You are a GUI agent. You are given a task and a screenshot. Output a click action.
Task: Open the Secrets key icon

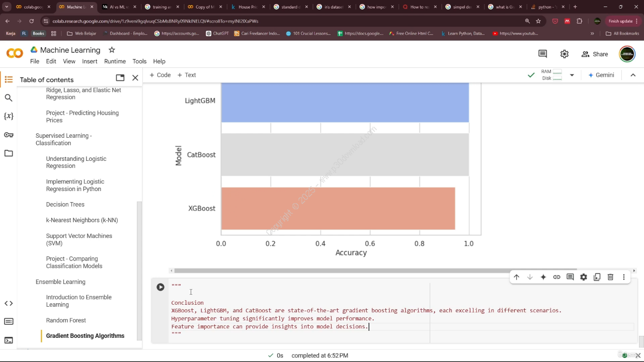(9, 135)
